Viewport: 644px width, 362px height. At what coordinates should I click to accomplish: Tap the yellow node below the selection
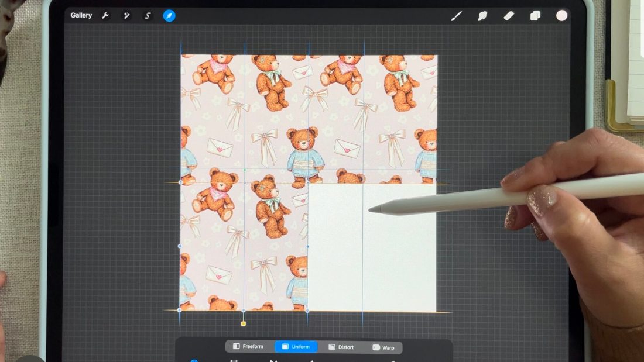[243, 324]
